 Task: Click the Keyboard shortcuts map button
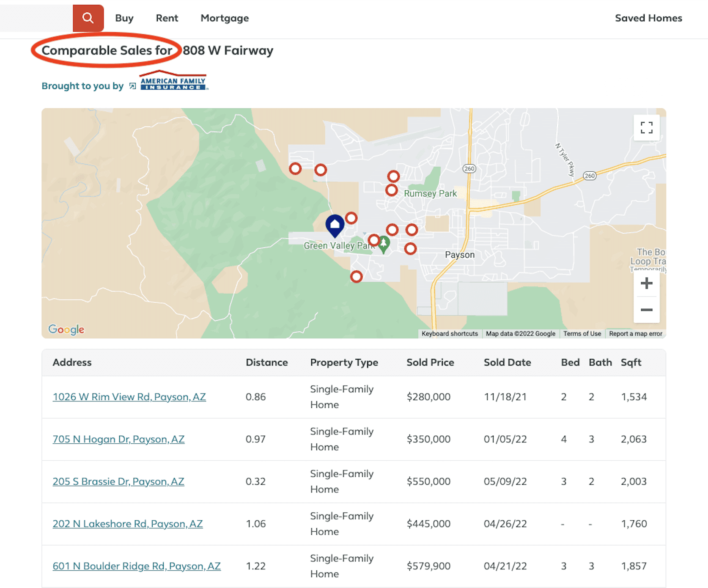tap(450, 334)
